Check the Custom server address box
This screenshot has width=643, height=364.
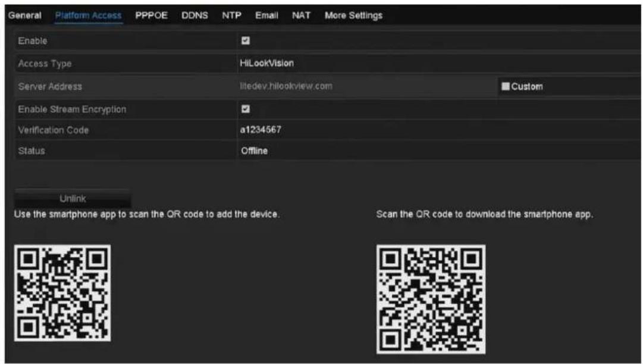pyautogui.click(x=506, y=86)
